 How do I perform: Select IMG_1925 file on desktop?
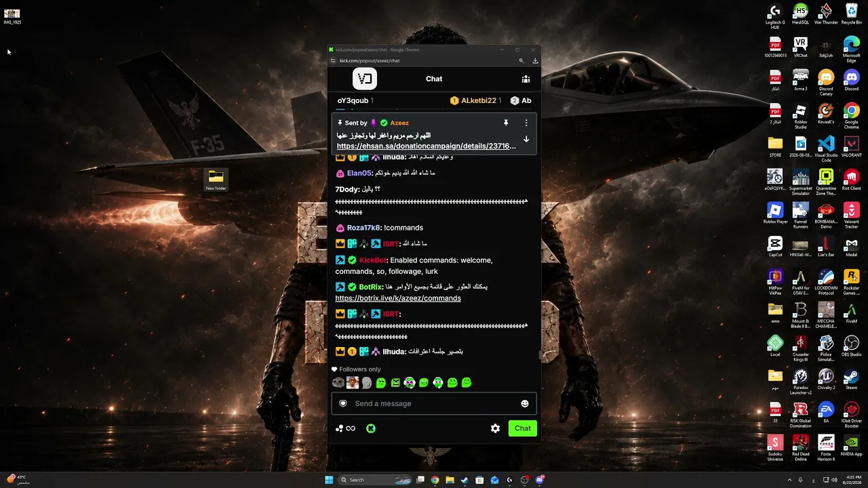pos(12,16)
